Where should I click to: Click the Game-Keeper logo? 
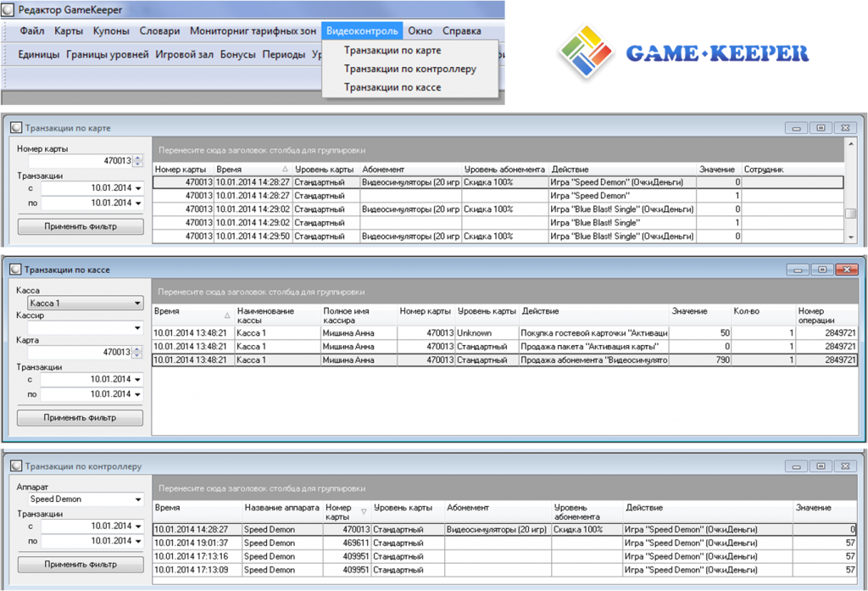click(684, 53)
